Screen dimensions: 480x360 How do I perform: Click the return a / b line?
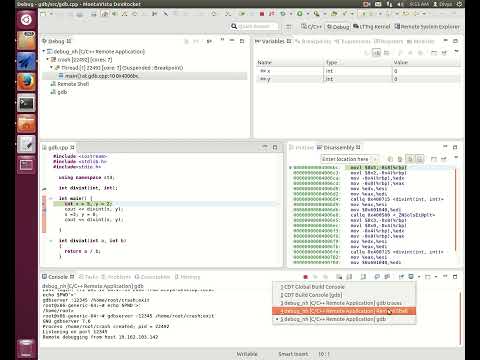click(x=82, y=251)
